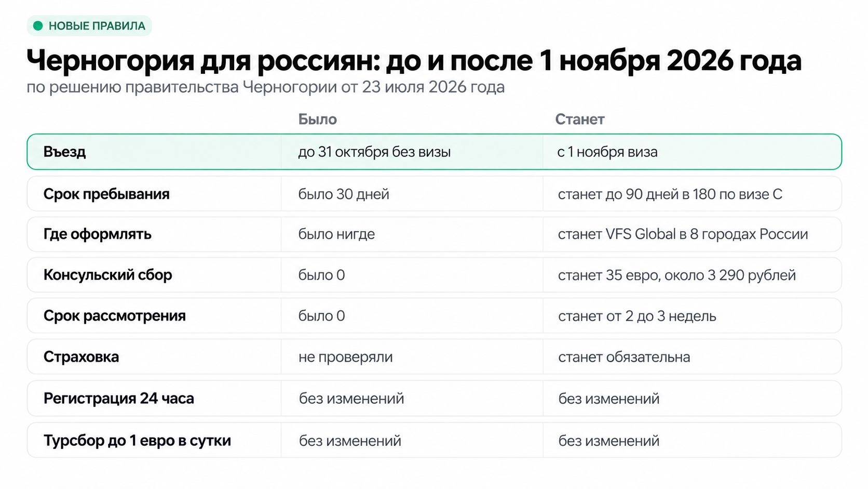Click the НОВЫЕ ПРАВИЛА badge label
Screen dimensions: 868x489
pyautogui.click(x=97, y=26)
